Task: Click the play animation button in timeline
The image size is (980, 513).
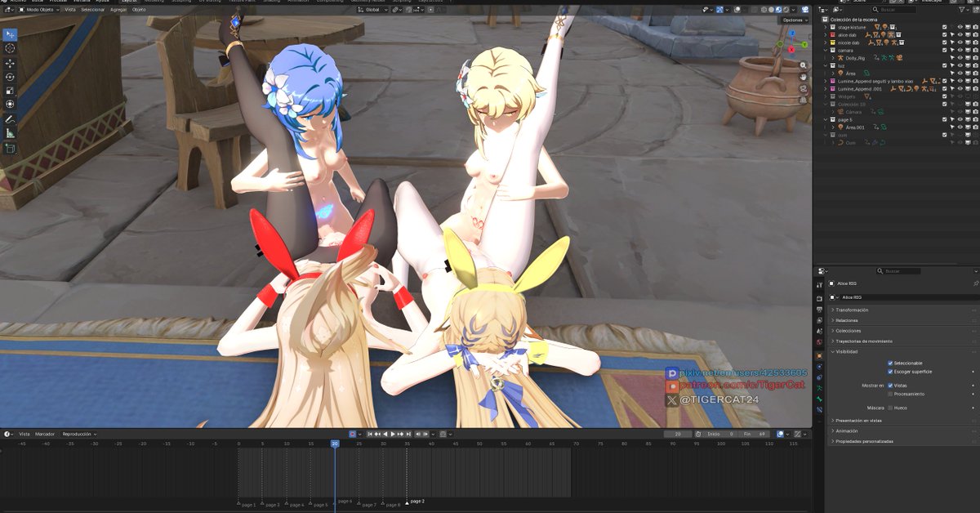Action: point(393,434)
